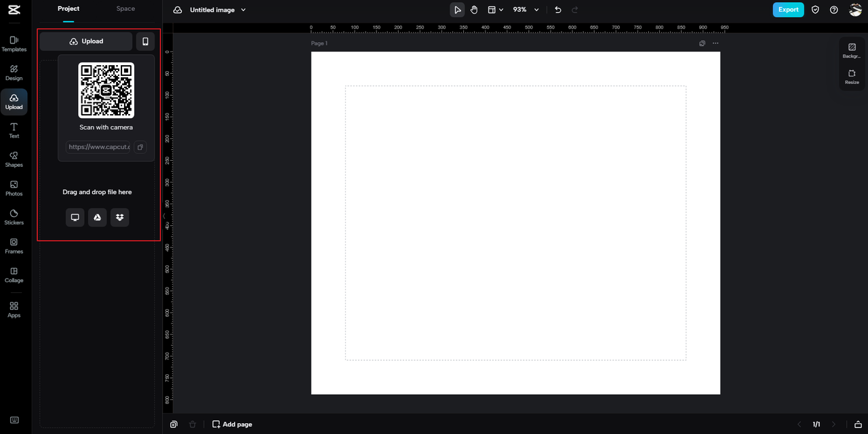Click 'Scan with camera' text
Viewport: 868px width, 434px height.
[106, 127]
